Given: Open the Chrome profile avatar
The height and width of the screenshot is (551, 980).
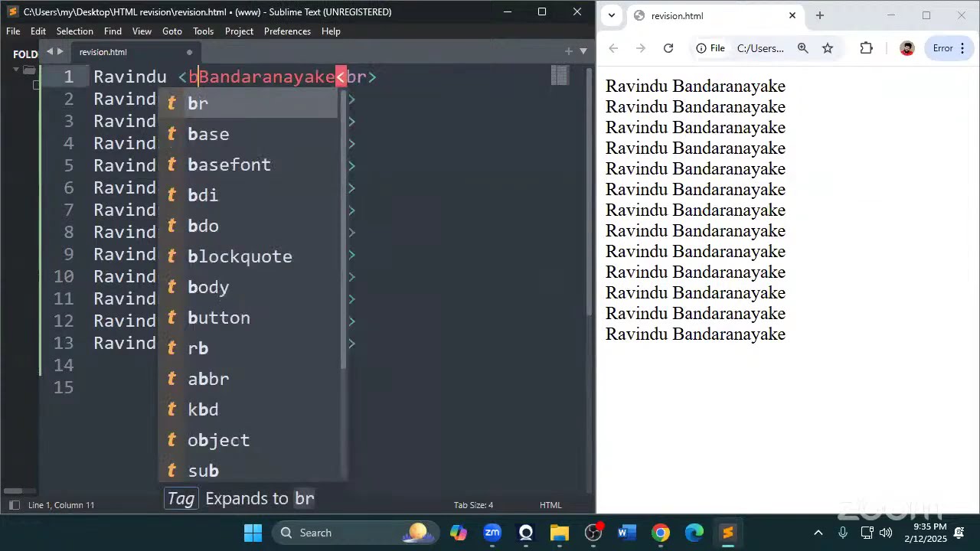Looking at the screenshot, I should click(x=907, y=48).
